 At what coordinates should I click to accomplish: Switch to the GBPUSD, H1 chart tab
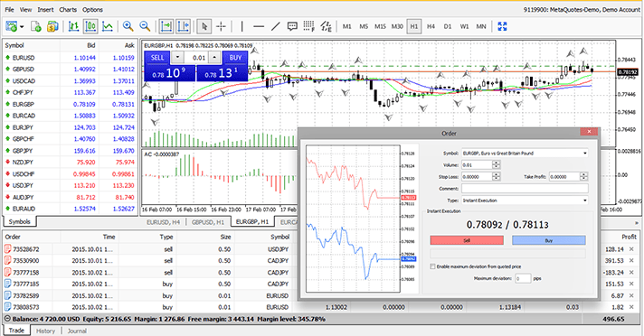(208, 222)
